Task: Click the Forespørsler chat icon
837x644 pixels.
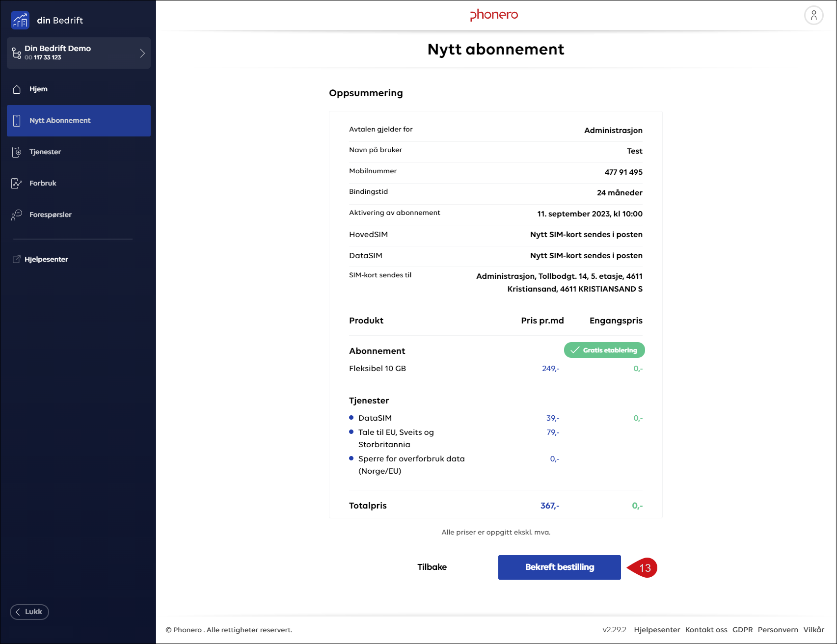Action: pyautogui.click(x=17, y=215)
